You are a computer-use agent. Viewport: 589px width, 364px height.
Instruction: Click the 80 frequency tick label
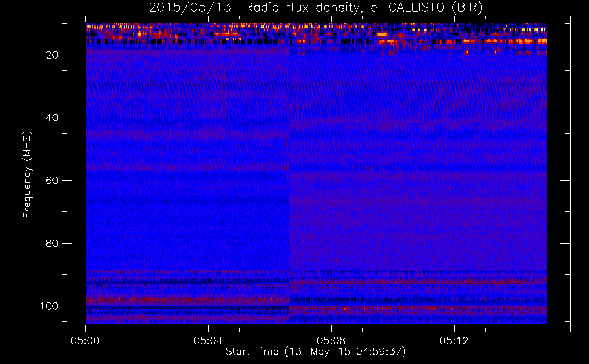tap(52, 243)
